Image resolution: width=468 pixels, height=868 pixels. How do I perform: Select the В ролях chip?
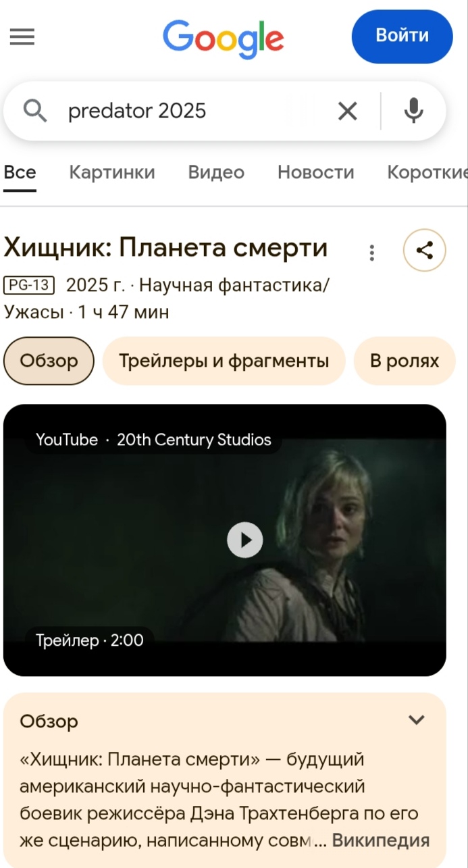(x=405, y=361)
